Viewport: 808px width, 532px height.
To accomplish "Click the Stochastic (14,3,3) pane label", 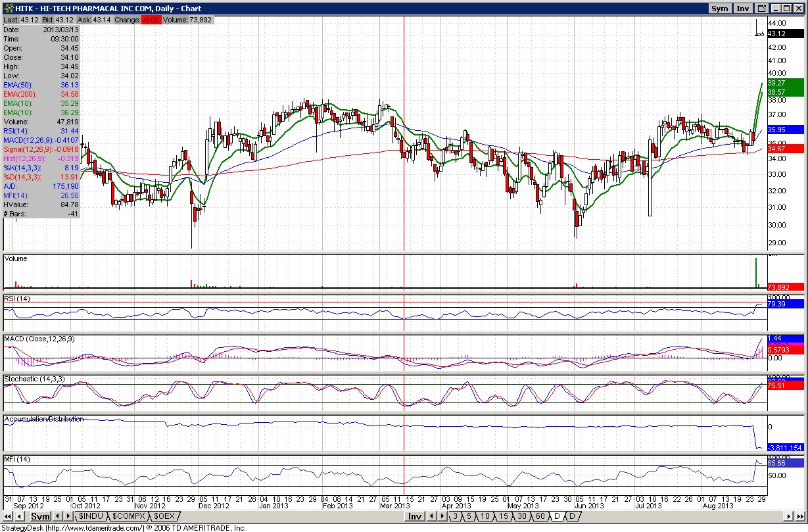I will 34,379.
